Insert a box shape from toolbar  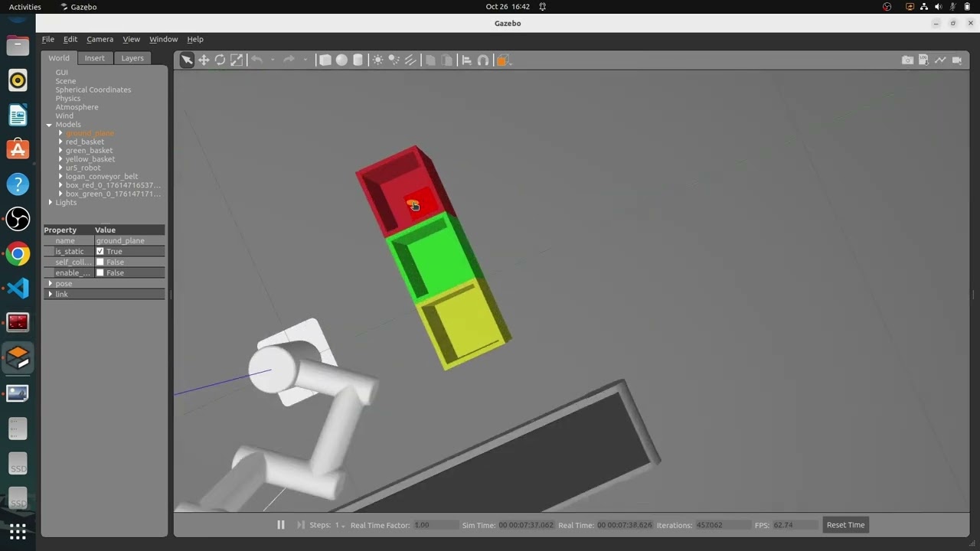[x=325, y=60]
